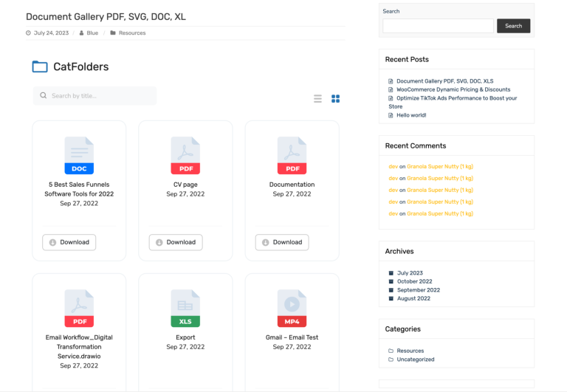Viewport: 567px width, 392px height.
Task: Switch to grid view layout icon
Action: pos(335,98)
